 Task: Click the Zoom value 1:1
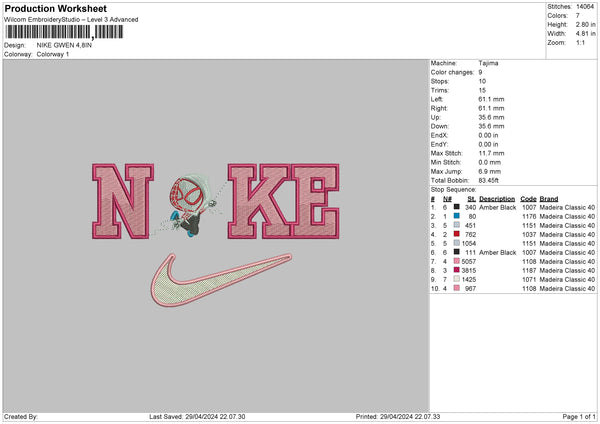580,42
